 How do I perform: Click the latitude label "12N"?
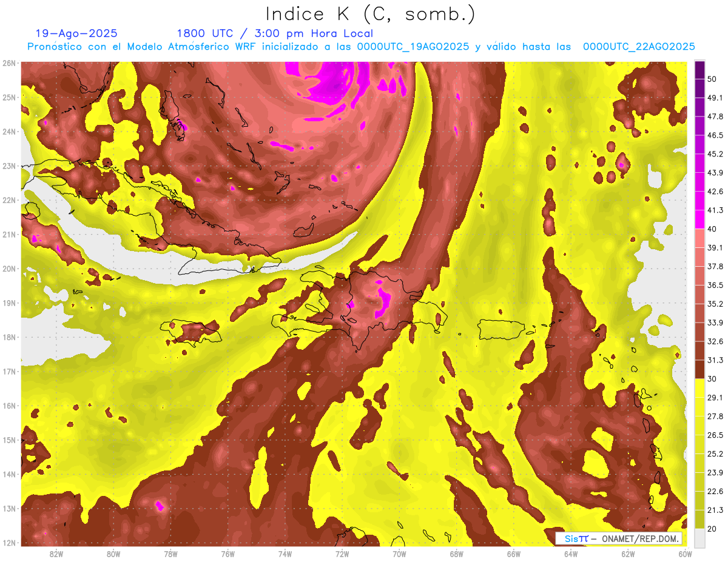[9, 543]
